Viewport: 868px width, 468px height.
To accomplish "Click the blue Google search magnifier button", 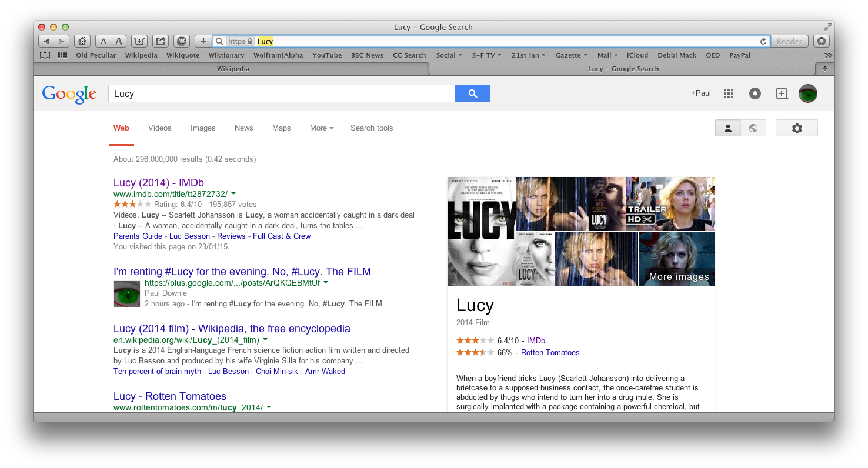I will (x=473, y=93).
